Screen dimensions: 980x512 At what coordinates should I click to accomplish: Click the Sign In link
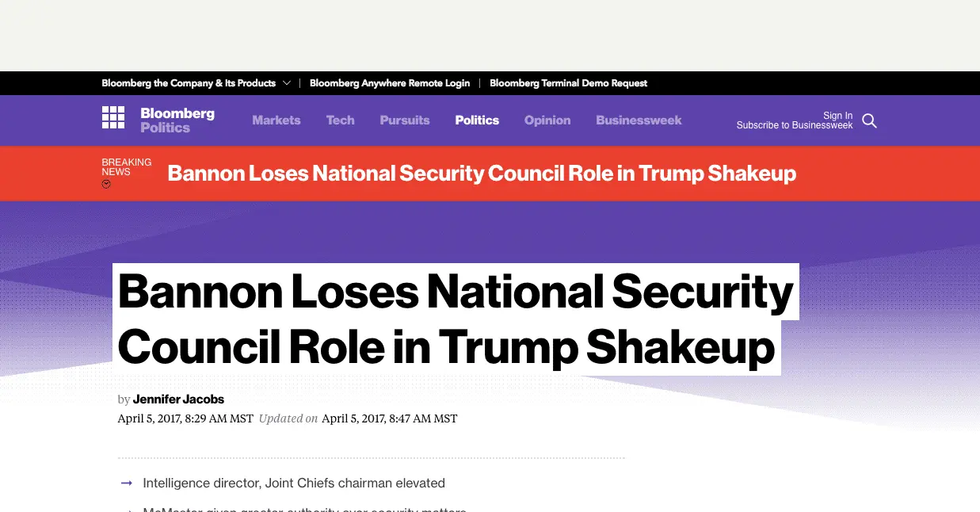(837, 116)
